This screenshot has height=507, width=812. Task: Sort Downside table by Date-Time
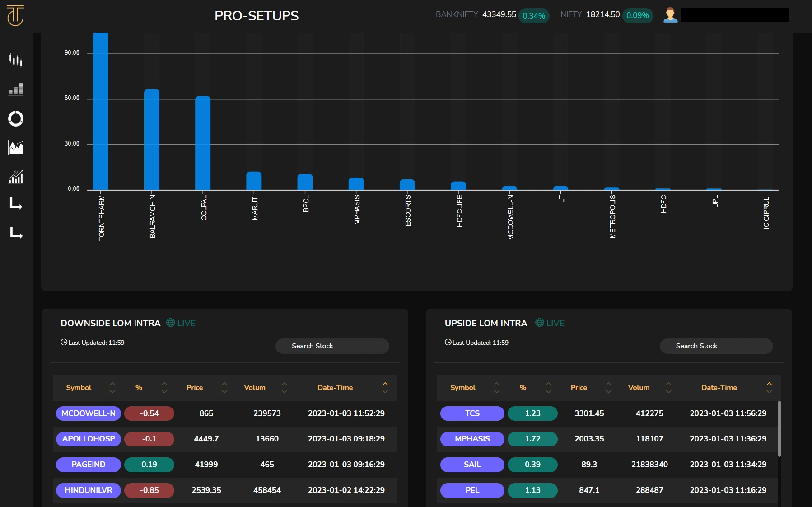385,387
